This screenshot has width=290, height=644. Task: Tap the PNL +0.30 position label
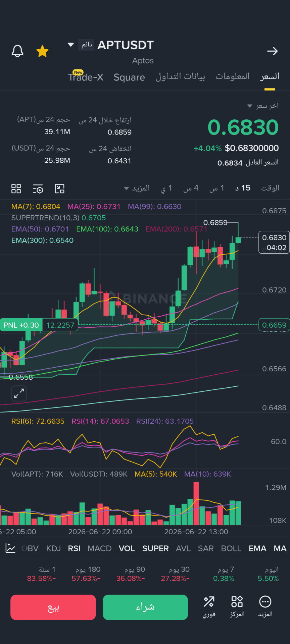(21, 325)
